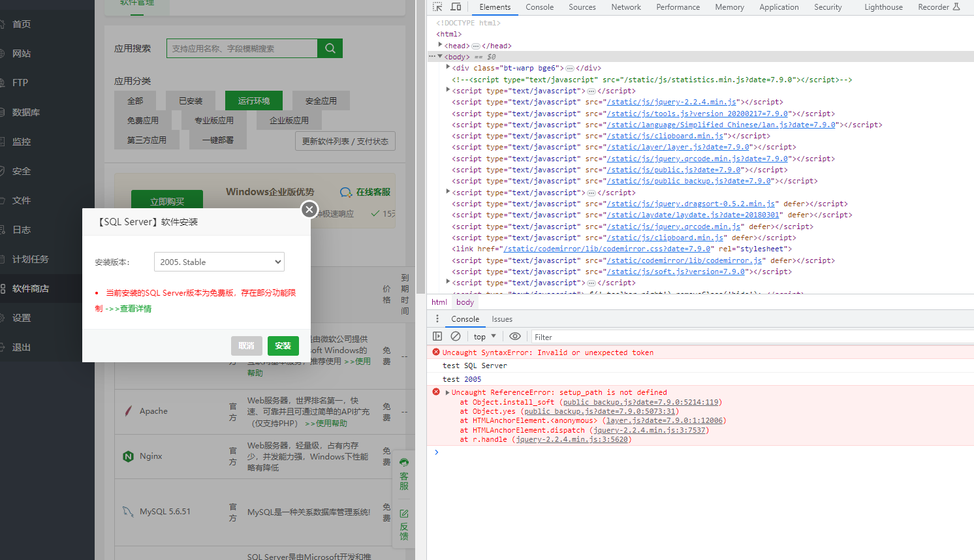Viewport: 974px width, 560px height.
Task: Open the Application tab
Action: point(779,7)
